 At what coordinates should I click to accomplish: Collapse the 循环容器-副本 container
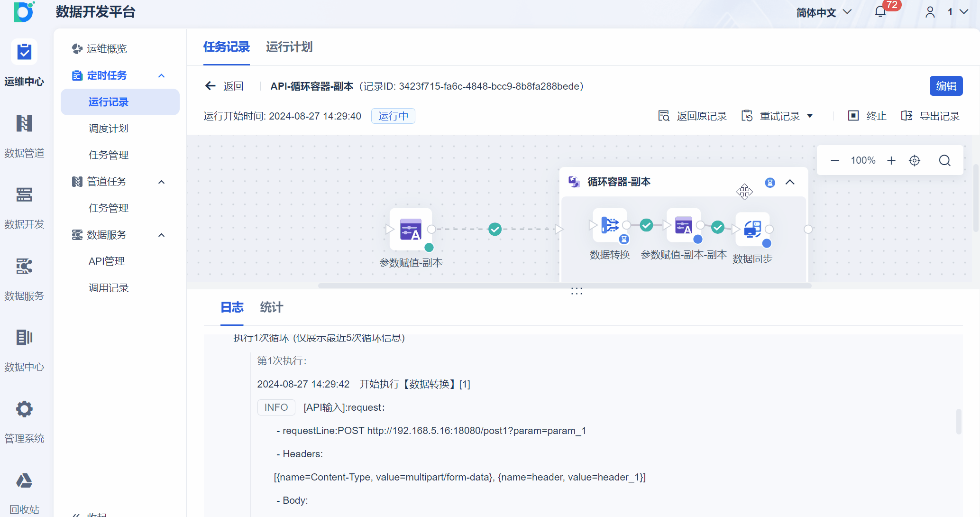click(790, 182)
